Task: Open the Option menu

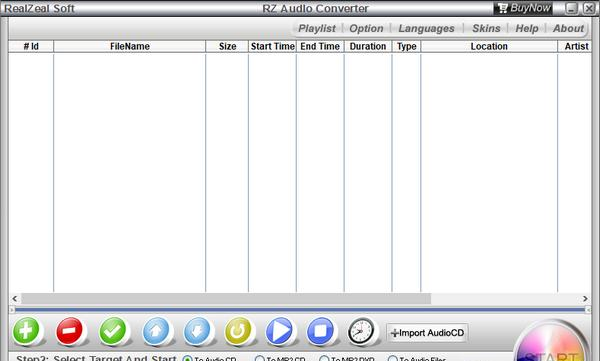Action: pyautogui.click(x=366, y=28)
